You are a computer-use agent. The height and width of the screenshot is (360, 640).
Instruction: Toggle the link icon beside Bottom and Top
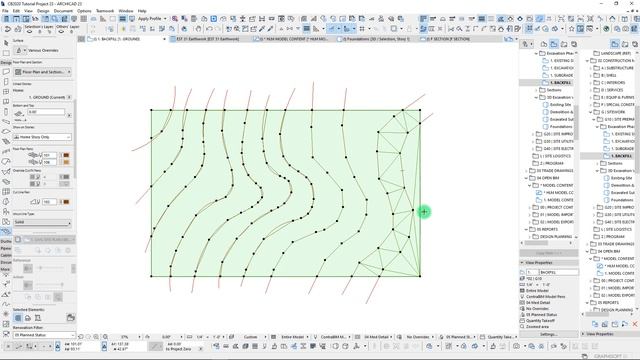click(x=69, y=115)
